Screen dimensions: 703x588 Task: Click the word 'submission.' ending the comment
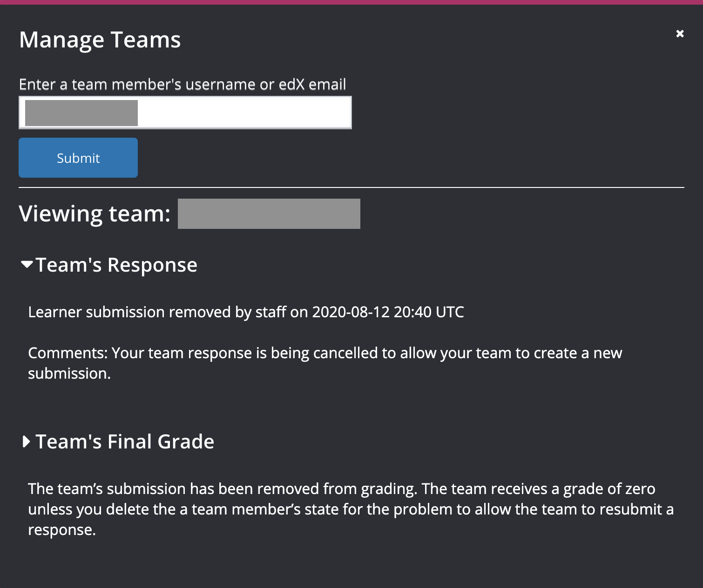pyautogui.click(x=69, y=374)
